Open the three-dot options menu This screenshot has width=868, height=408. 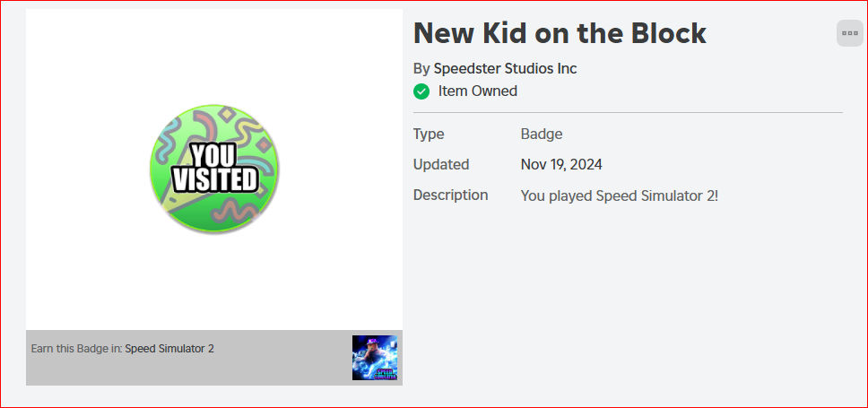click(x=850, y=33)
